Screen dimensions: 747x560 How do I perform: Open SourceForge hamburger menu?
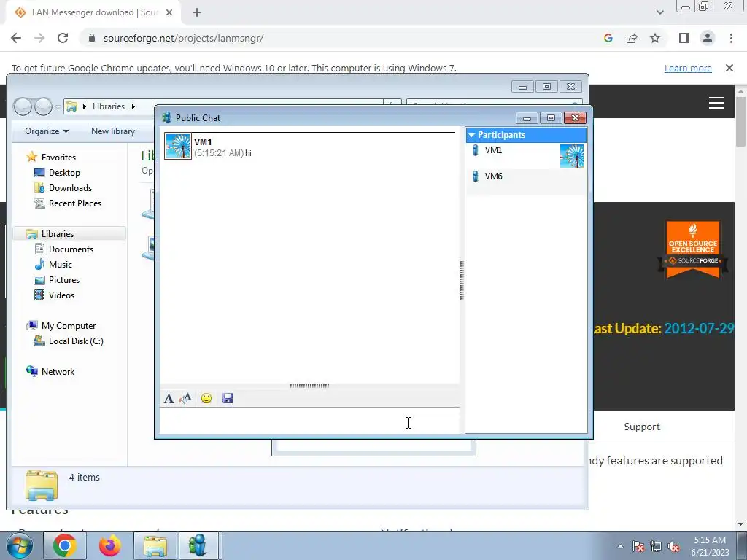point(716,103)
